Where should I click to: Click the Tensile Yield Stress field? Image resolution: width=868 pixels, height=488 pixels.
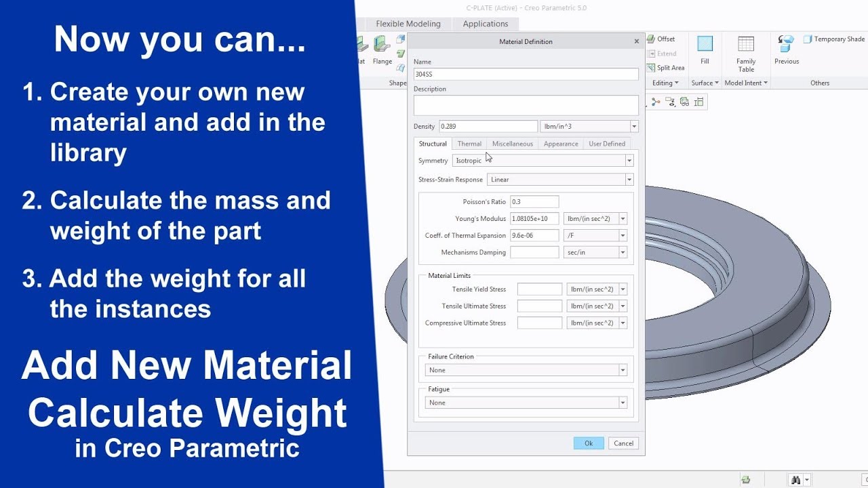[540, 289]
